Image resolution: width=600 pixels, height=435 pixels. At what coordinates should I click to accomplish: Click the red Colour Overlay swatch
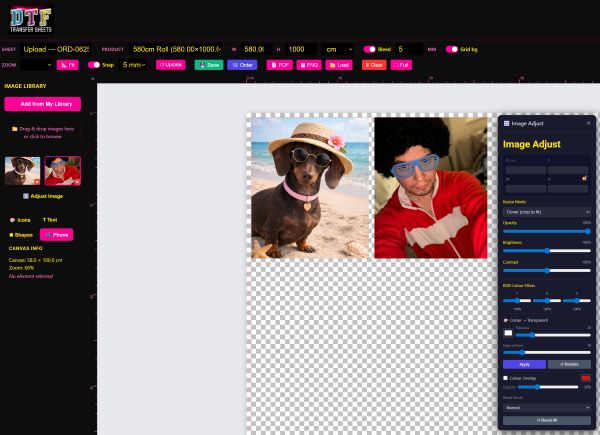tap(586, 378)
